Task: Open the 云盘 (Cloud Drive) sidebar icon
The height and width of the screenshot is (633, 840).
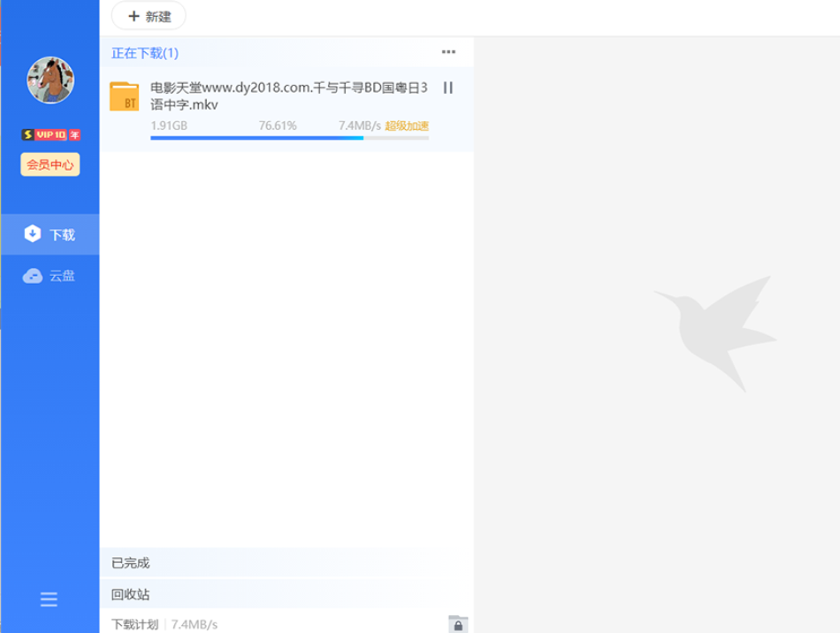Action: (32, 275)
